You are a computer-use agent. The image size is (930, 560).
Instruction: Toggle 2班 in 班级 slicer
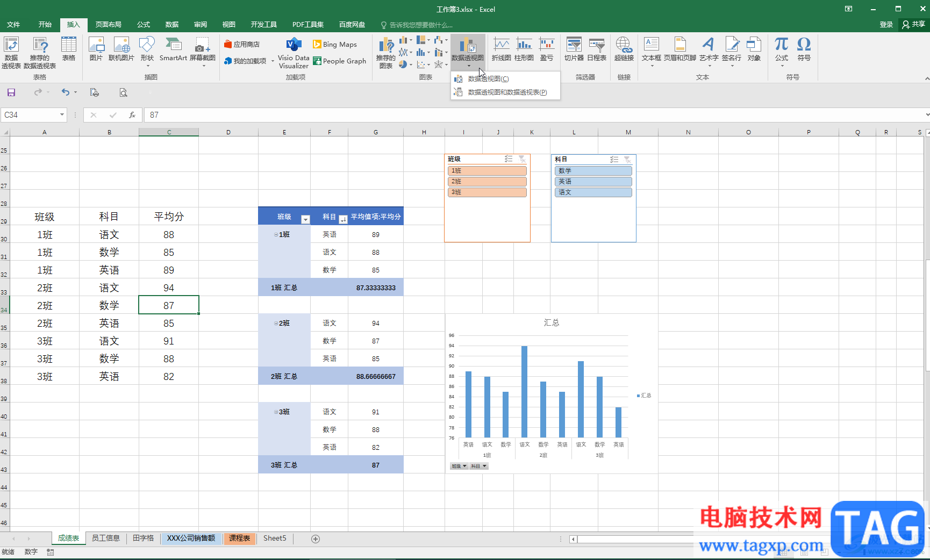pyautogui.click(x=487, y=182)
